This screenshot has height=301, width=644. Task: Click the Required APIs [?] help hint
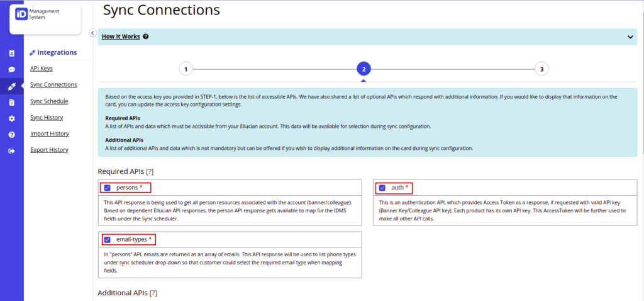pos(150,171)
